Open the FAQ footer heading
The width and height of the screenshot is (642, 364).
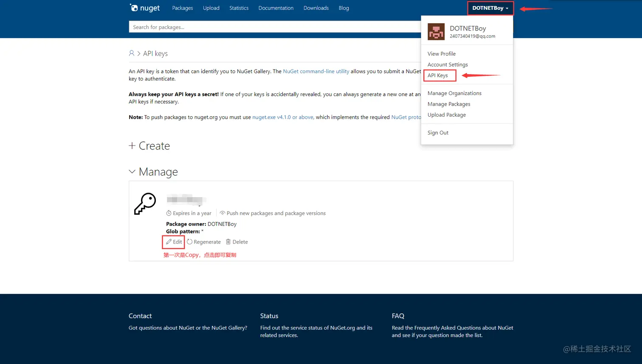click(398, 316)
